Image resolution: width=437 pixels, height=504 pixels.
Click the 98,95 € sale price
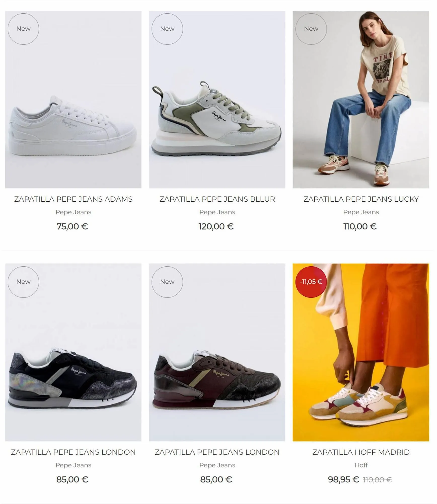tap(343, 479)
